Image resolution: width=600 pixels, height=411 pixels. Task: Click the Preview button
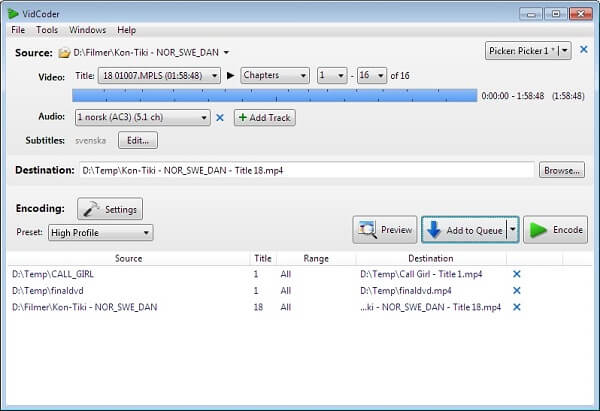(x=385, y=230)
